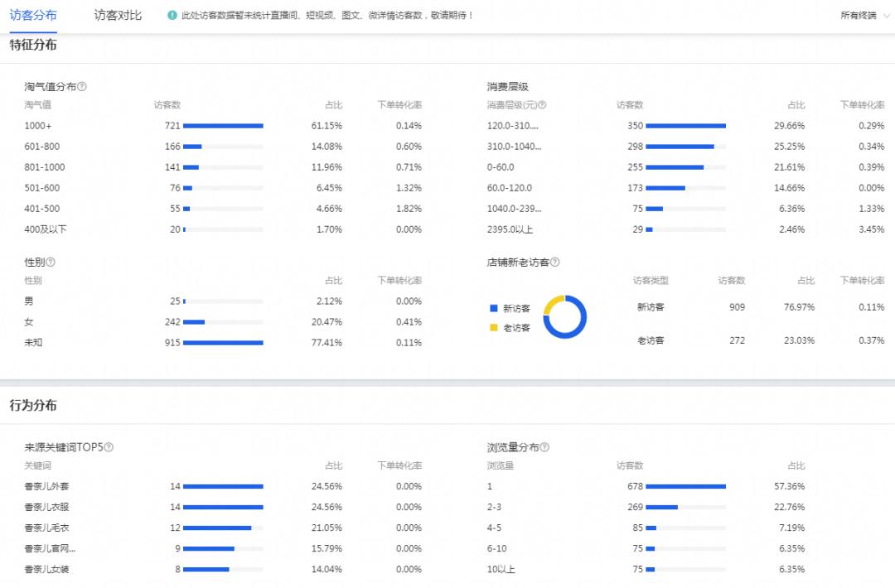Hide 新访客 data via its legend marker
The width and height of the screenshot is (895, 588).
click(492, 306)
